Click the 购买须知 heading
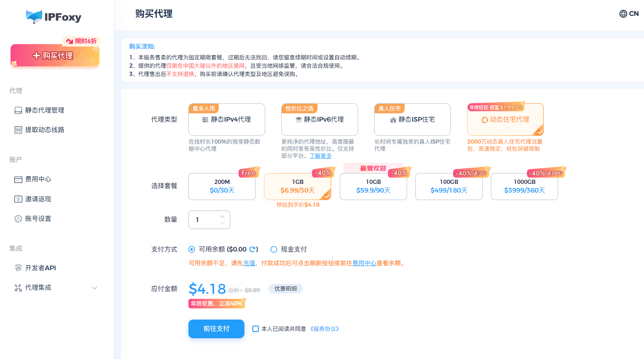This screenshot has width=644, height=359. pos(142,46)
